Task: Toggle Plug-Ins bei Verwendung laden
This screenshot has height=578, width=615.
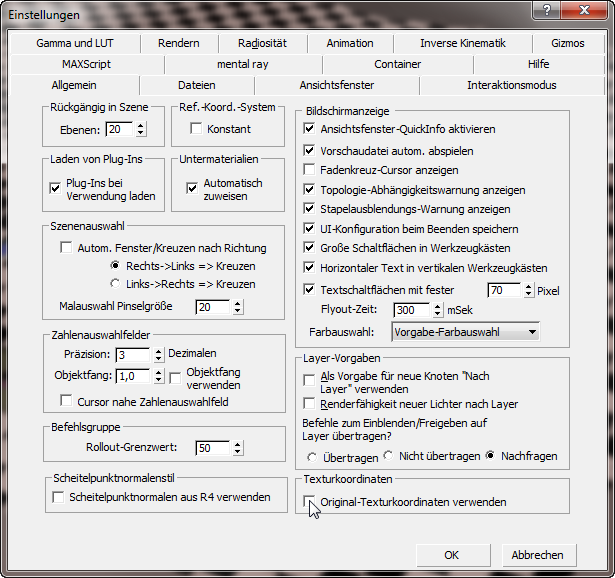Action: pyautogui.click(x=55, y=188)
